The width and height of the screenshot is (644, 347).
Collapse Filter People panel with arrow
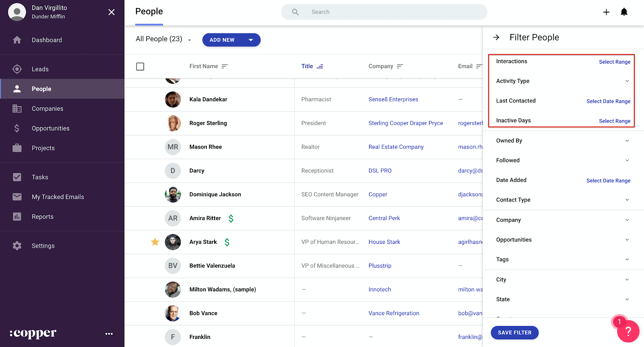pyautogui.click(x=496, y=37)
